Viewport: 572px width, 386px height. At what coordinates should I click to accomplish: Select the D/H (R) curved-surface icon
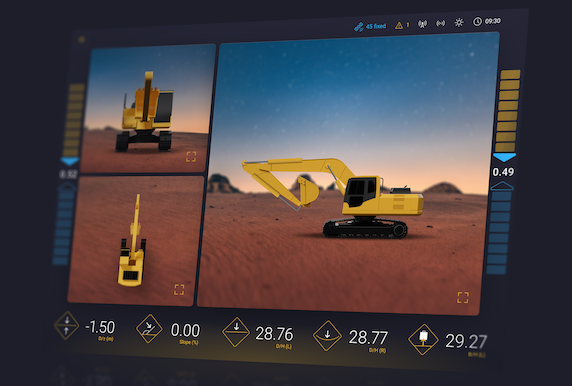327,336
